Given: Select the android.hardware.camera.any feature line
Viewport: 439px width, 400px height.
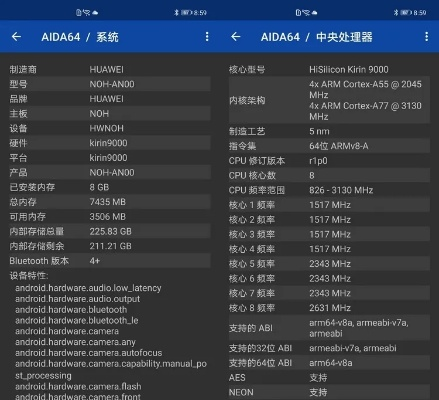Looking at the screenshot, I should click(x=75, y=342).
